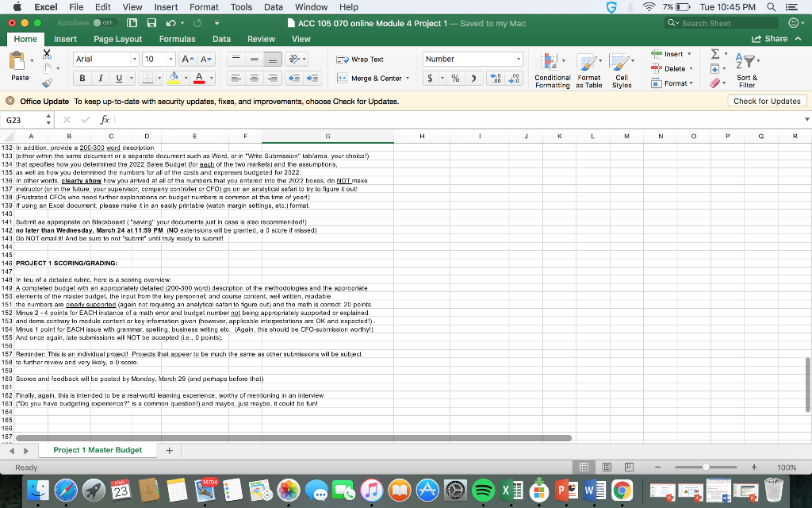Expand borders dropdown arrow

click(159, 79)
